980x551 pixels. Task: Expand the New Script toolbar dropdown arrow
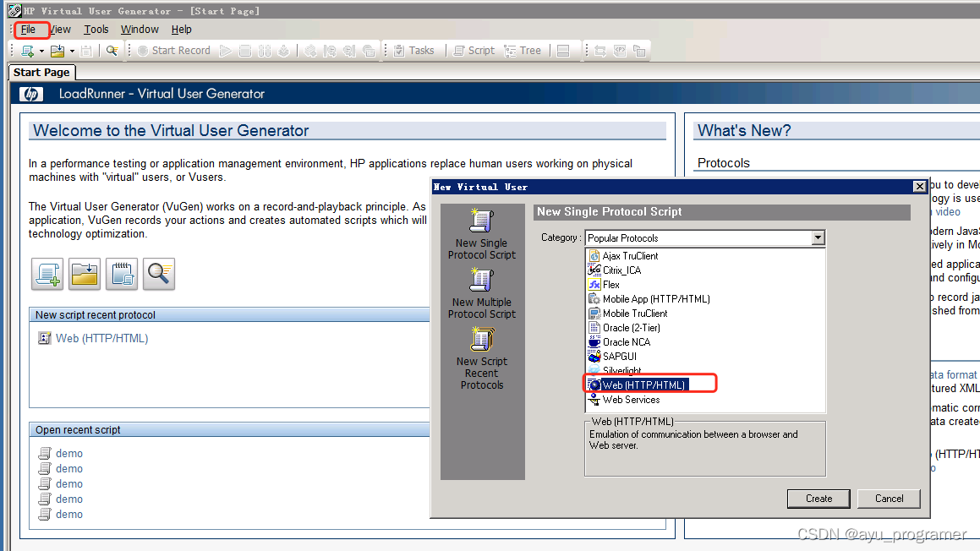[41, 52]
